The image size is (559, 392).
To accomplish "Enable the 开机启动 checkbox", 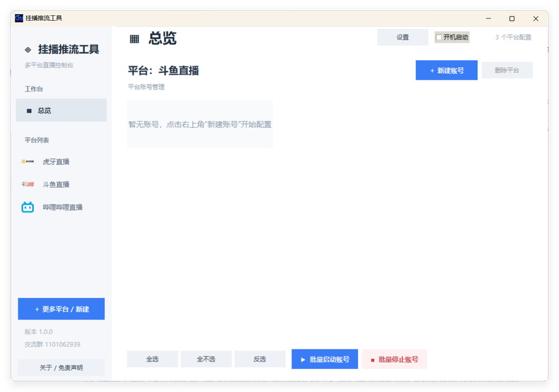I will tap(439, 37).
